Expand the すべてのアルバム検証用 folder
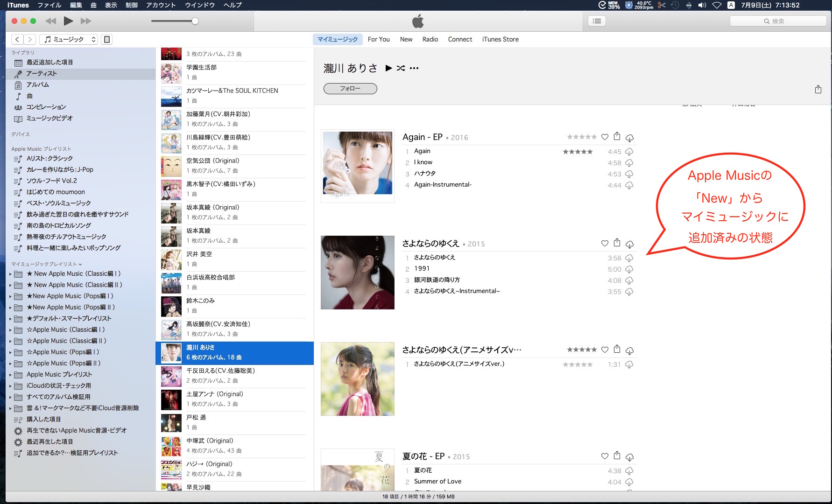The height and width of the screenshot is (504, 832). (10, 397)
